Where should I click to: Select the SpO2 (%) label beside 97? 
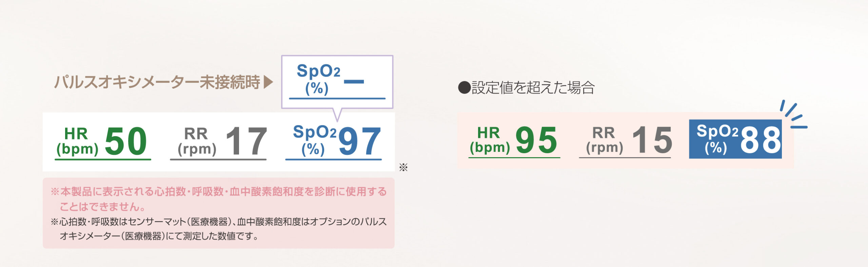pos(314,140)
